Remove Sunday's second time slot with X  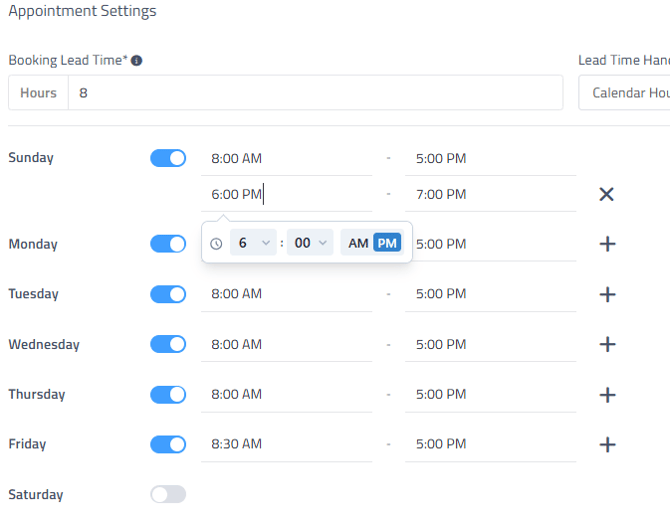tap(606, 194)
